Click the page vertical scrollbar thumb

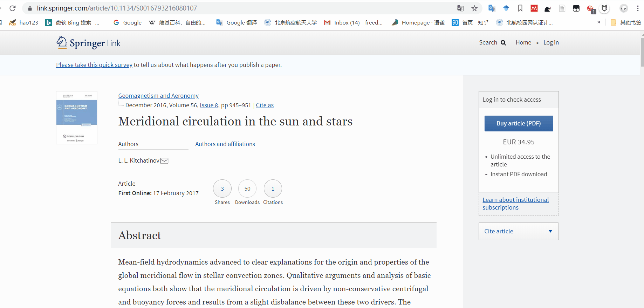(642, 52)
